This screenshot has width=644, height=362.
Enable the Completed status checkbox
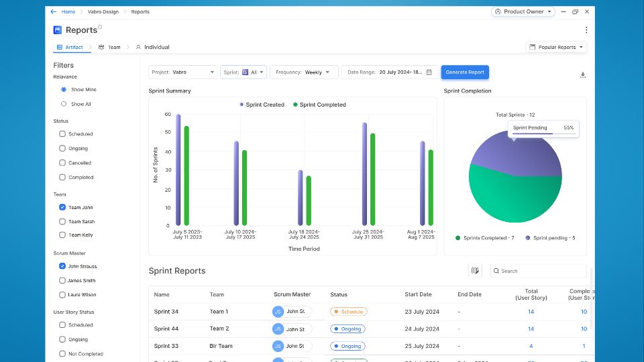pos(62,178)
